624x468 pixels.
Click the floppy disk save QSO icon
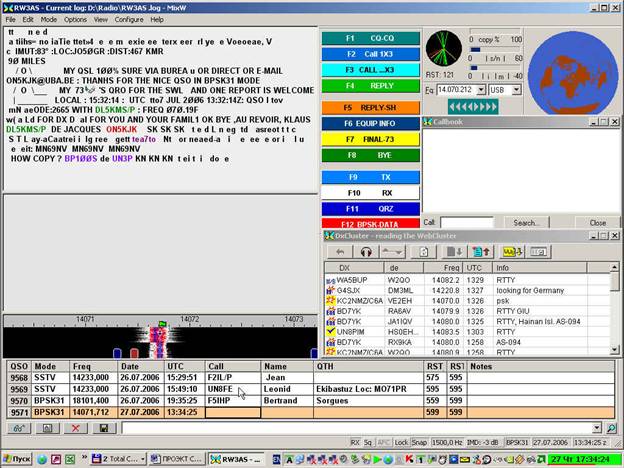[x=104, y=428]
